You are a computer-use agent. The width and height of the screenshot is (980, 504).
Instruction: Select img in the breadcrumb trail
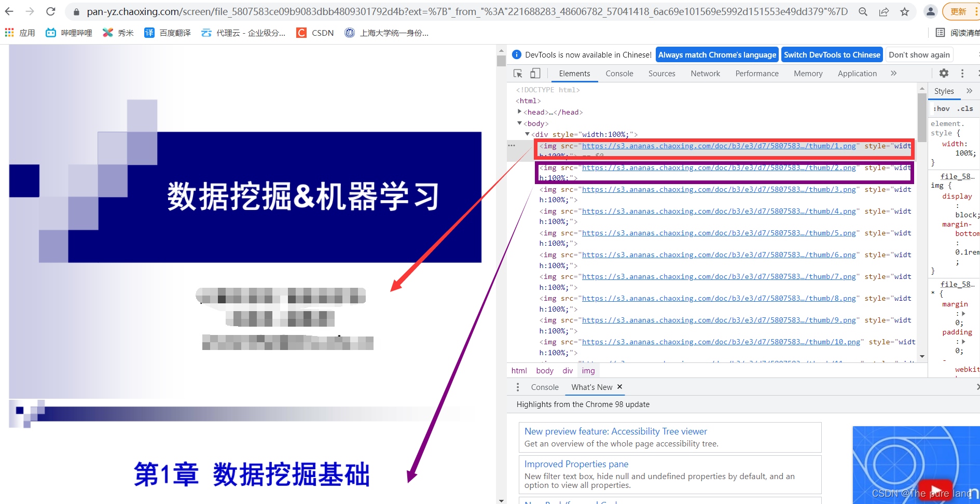coord(588,371)
